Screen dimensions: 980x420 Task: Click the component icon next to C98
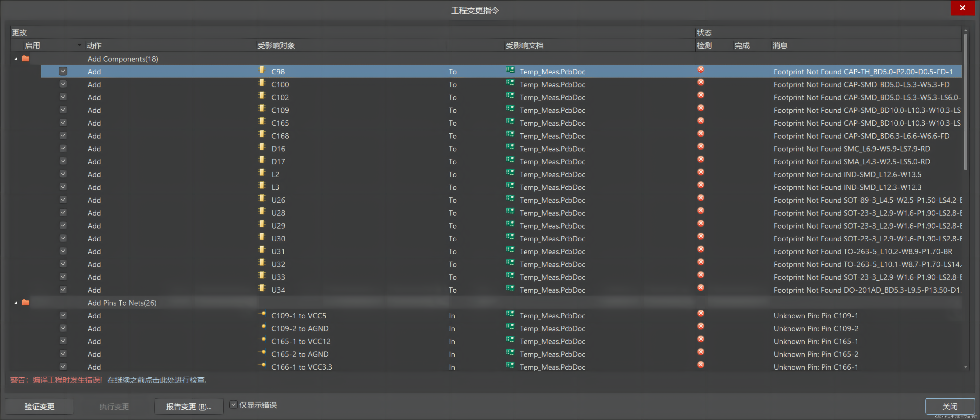(x=262, y=70)
